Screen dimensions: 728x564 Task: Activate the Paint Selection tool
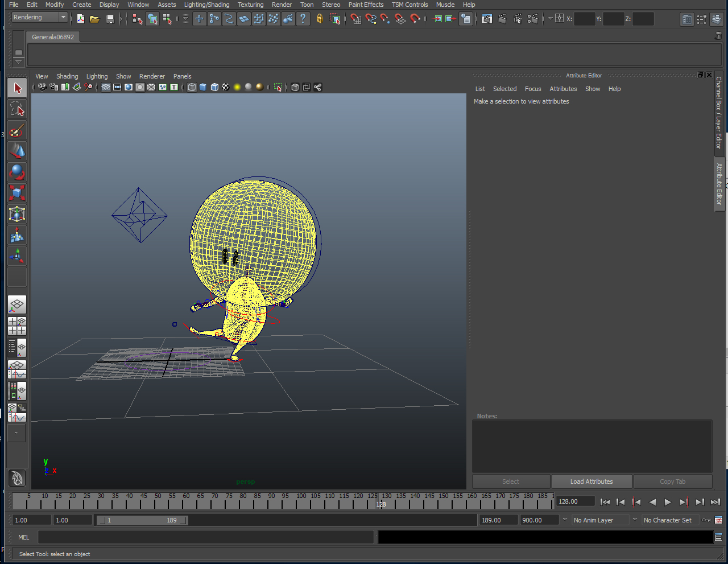tap(17, 130)
